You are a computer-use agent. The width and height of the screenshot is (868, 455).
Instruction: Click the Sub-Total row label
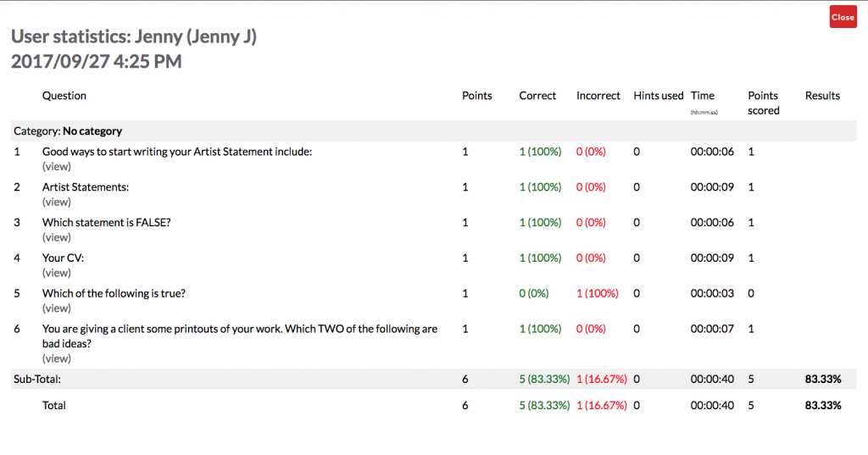click(x=38, y=379)
